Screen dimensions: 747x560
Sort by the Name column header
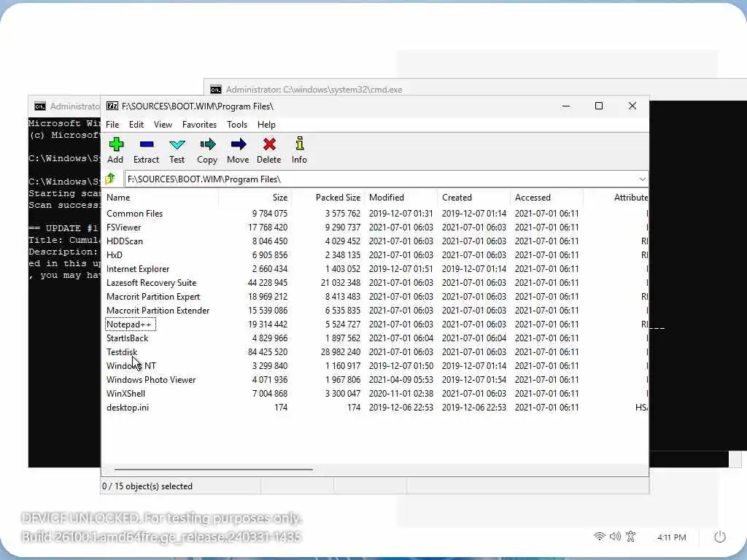tap(160, 197)
